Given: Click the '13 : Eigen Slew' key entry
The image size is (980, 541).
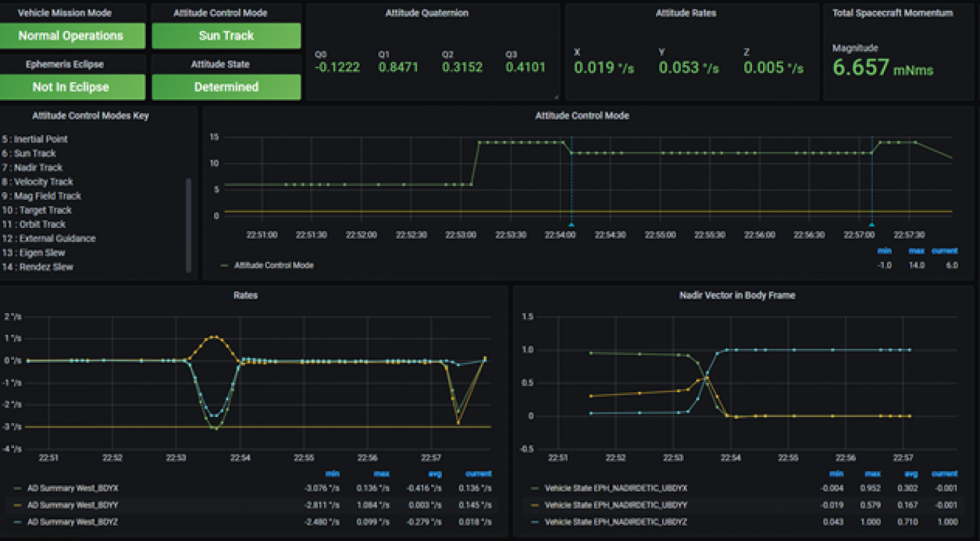Looking at the screenshot, I should [x=34, y=253].
